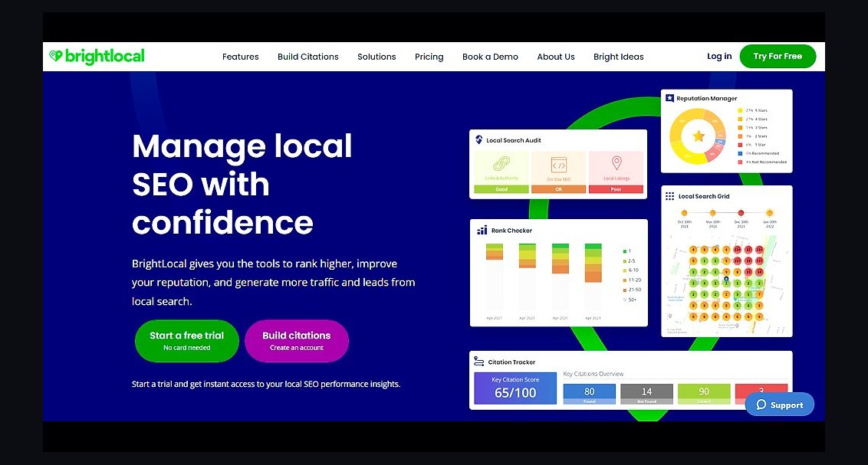
Task: Click the '6-10' rank legend entry
Action: point(631,270)
